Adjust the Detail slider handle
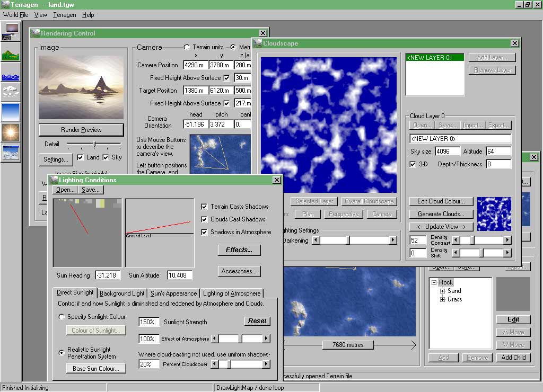Image resolution: width=543 pixels, height=392 pixels. [94, 144]
